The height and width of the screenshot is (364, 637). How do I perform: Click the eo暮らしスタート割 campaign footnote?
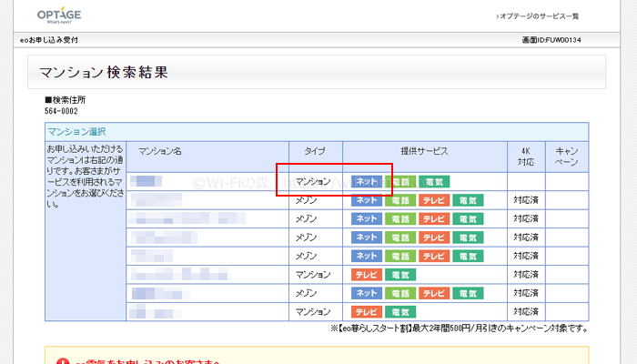tap(459, 329)
